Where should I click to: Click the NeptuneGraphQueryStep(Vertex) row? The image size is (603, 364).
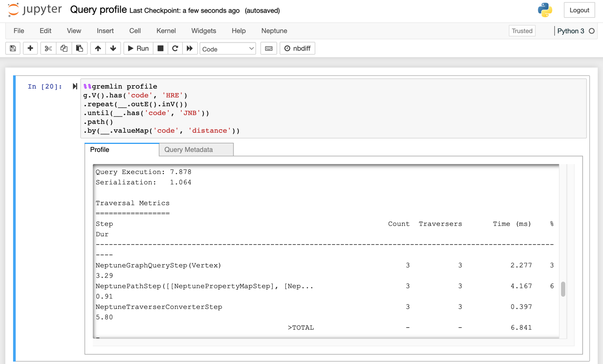pyautogui.click(x=158, y=265)
